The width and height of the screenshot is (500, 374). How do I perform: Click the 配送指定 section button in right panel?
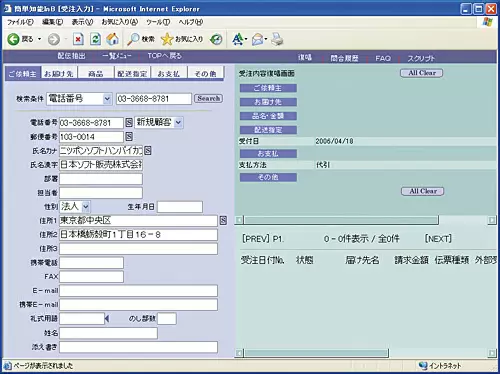[x=268, y=130]
